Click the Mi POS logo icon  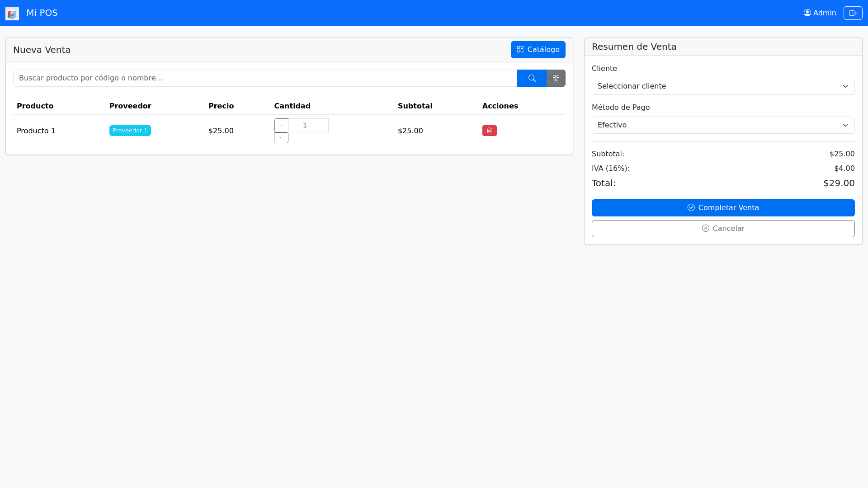tap(12, 14)
